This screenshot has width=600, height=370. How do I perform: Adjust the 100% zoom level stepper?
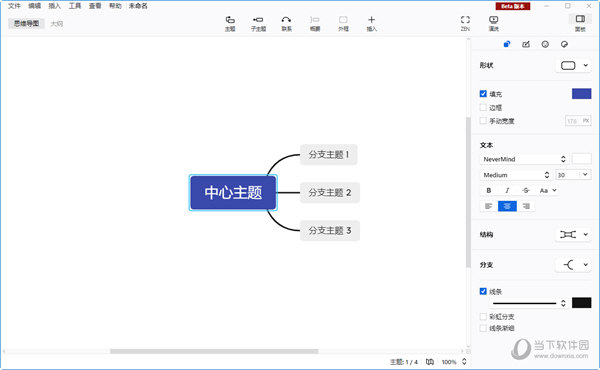tap(464, 362)
